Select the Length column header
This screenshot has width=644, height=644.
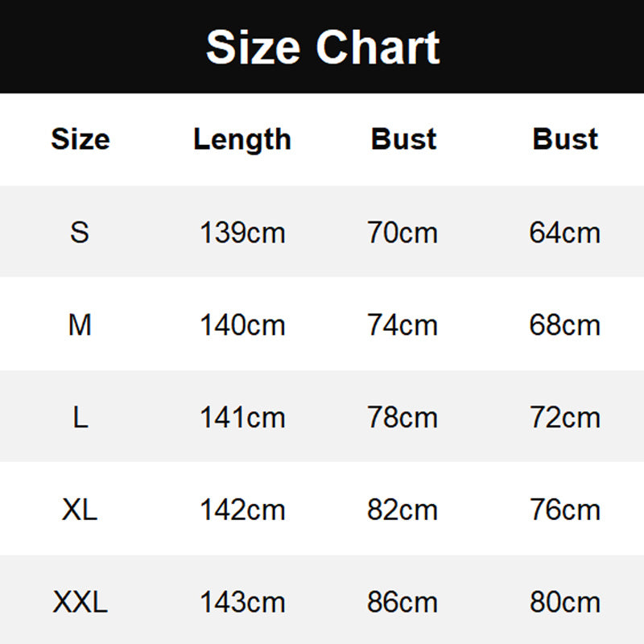[242, 139]
